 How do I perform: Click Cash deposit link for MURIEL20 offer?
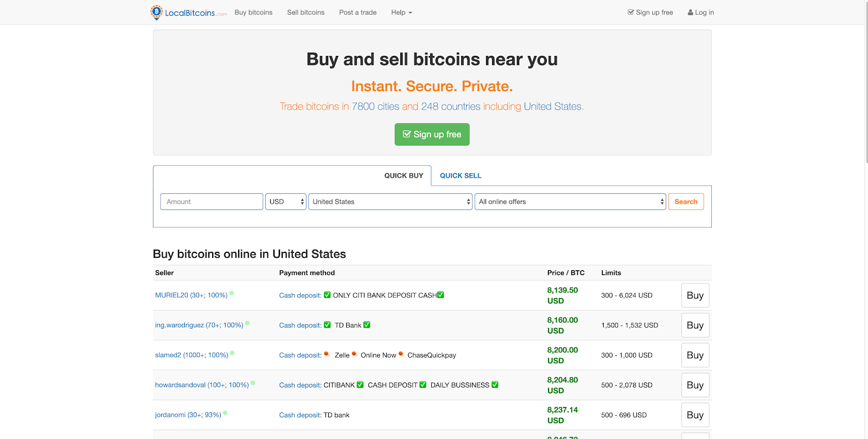pos(301,295)
